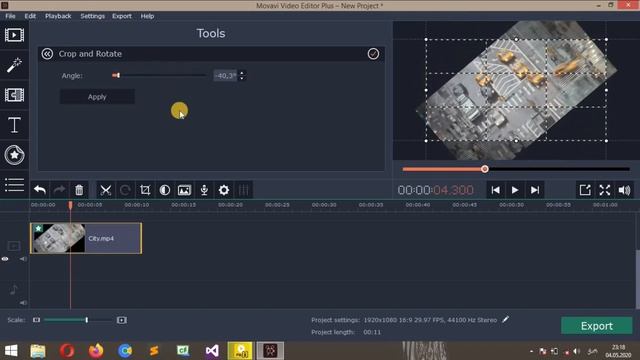The height and width of the screenshot is (360, 640).
Task: Play the preview video
Action: click(515, 190)
